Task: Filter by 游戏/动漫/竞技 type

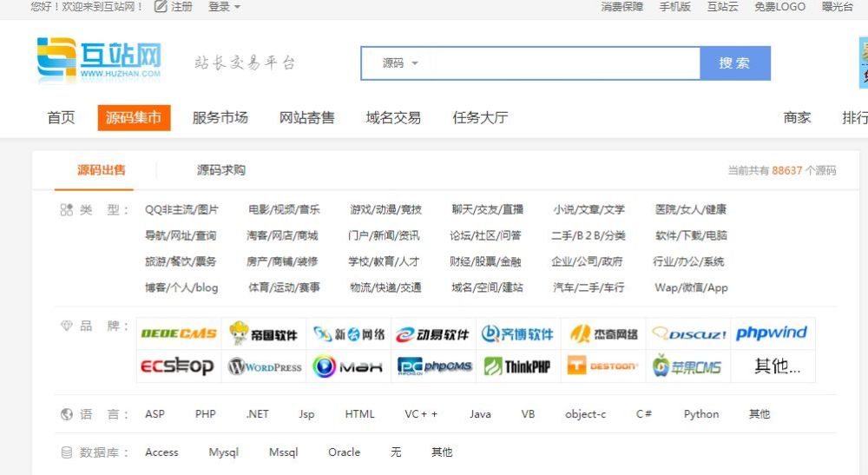Action: [386, 210]
